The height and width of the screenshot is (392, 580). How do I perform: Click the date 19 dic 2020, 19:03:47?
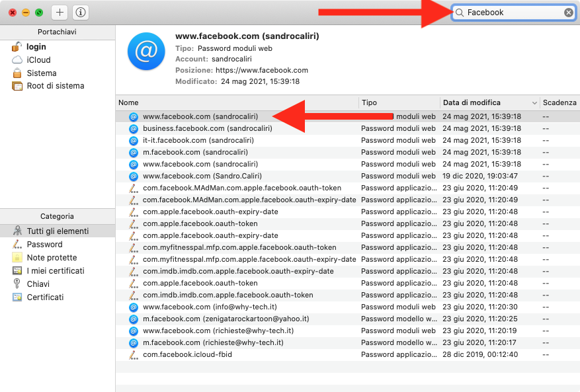tap(480, 176)
